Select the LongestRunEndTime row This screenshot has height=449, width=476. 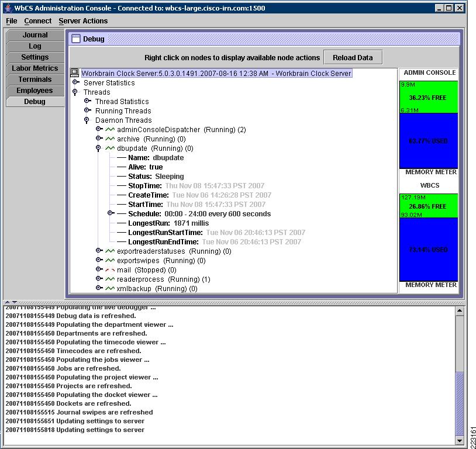click(215, 242)
